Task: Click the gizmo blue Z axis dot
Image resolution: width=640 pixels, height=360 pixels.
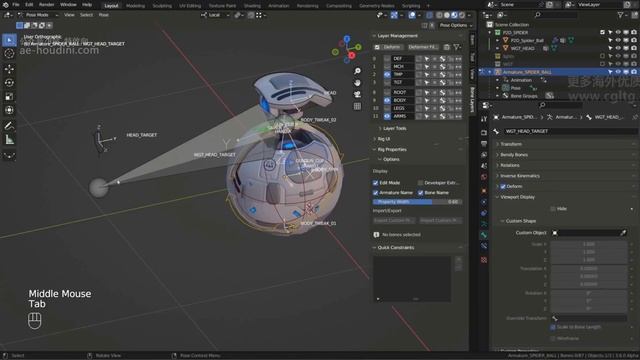Action: (347, 39)
